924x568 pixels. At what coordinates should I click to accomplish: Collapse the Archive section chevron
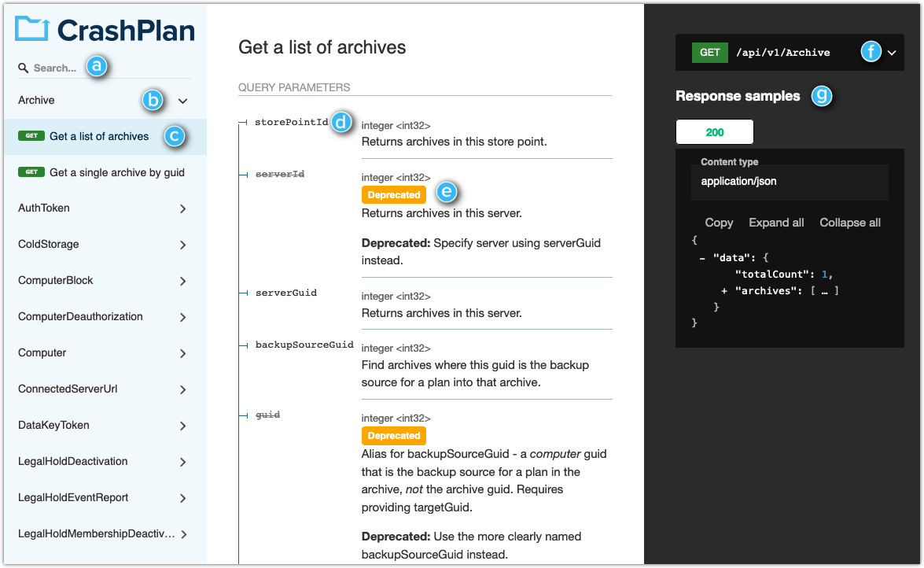(182, 101)
